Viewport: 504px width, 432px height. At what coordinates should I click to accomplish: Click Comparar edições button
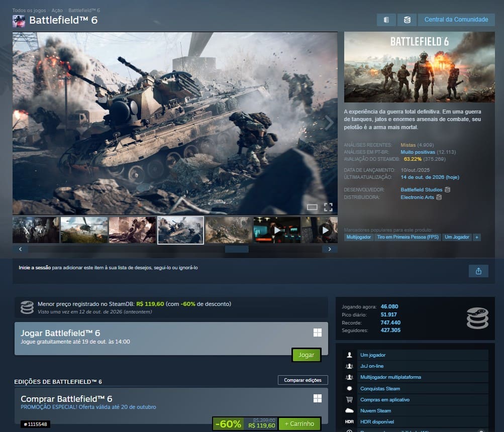[303, 380]
